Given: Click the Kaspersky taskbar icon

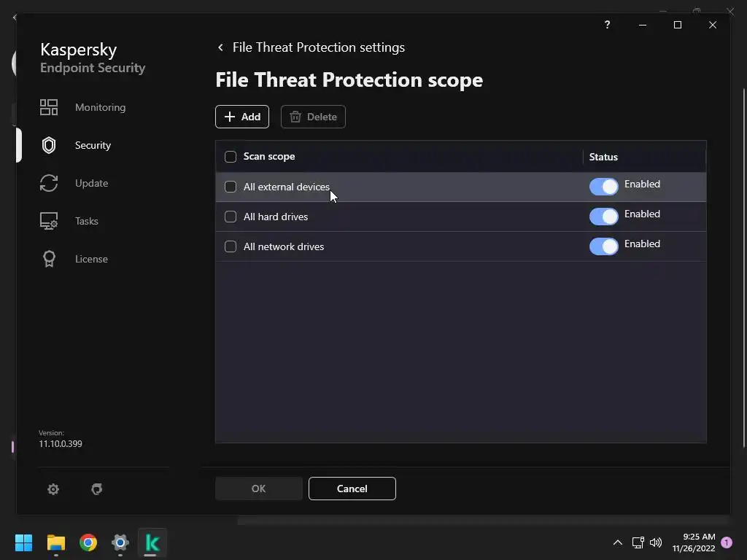Looking at the screenshot, I should pyautogui.click(x=152, y=542).
